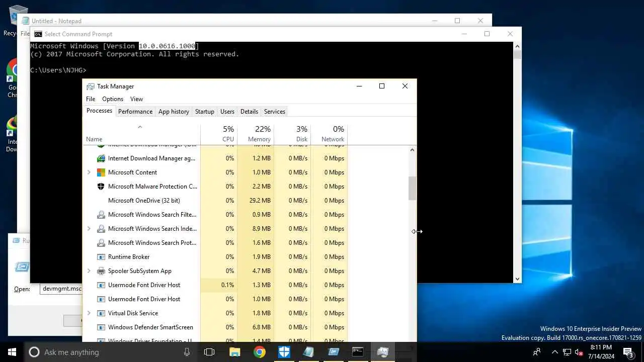This screenshot has width=644, height=362.
Task: Click the Cortana microphone icon
Action: pyautogui.click(x=187, y=352)
